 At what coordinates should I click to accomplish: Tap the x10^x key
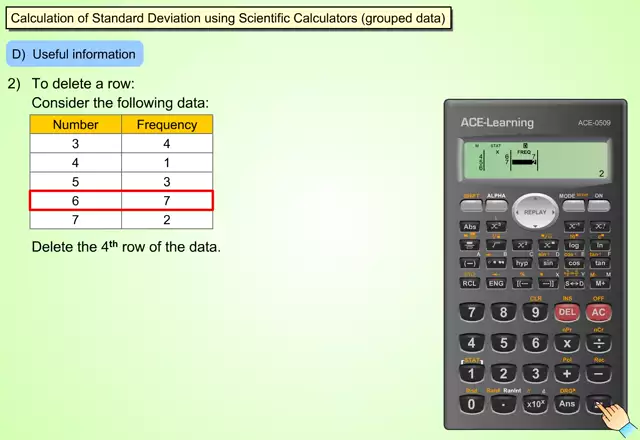pos(535,404)
